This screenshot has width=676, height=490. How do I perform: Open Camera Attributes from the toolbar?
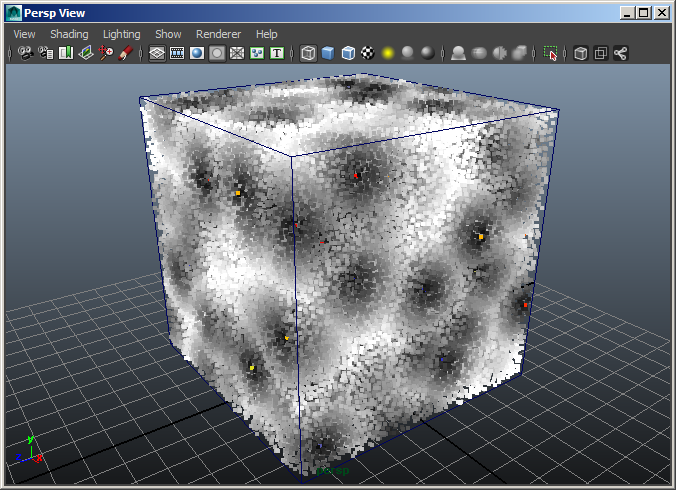pos(45,53)
